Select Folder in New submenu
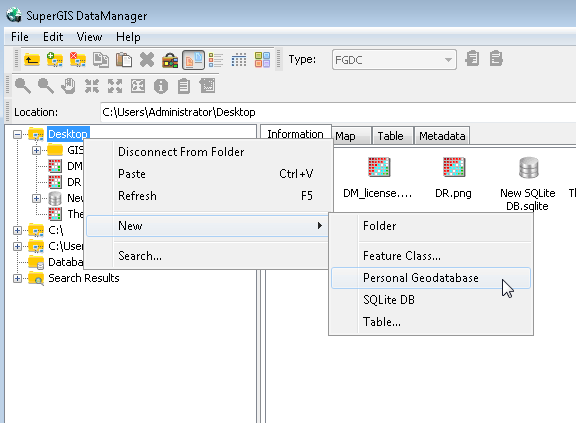 (x=431, y=225)
